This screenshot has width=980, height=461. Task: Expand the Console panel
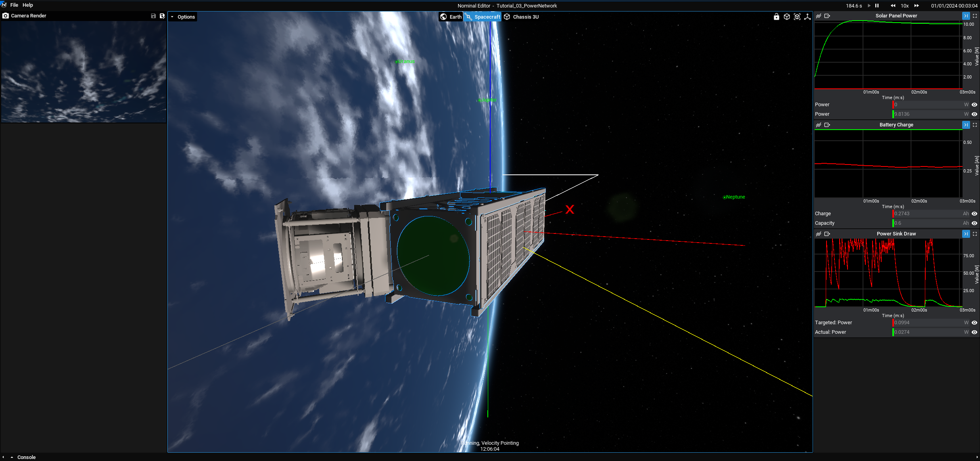tap(12, 457)
